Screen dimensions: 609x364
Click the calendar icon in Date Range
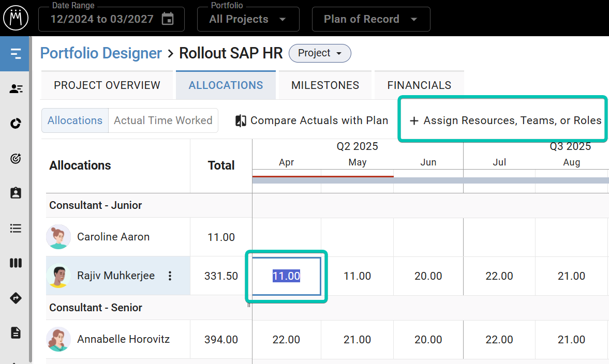point(168,19)
